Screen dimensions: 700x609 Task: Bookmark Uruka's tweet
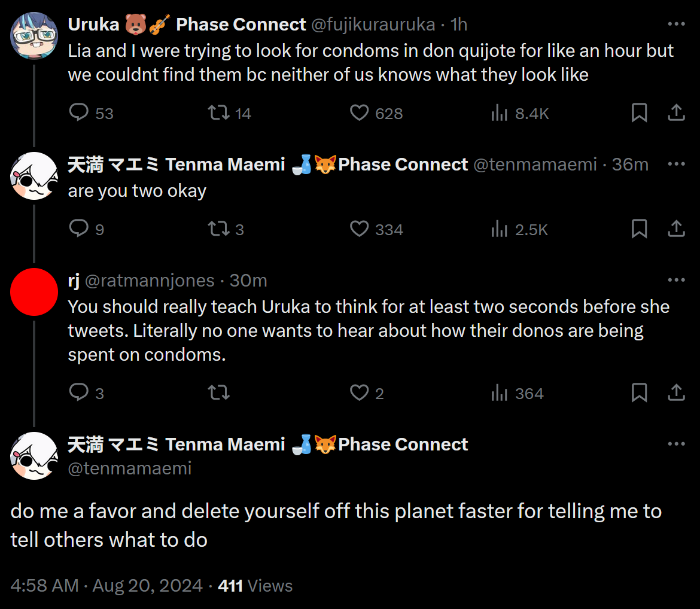tap(639, 112)
